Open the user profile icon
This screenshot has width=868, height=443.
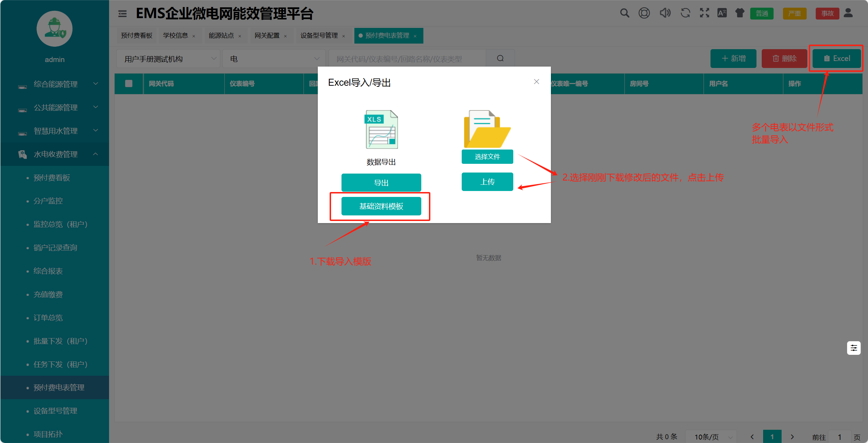click(x=848, y=14)
